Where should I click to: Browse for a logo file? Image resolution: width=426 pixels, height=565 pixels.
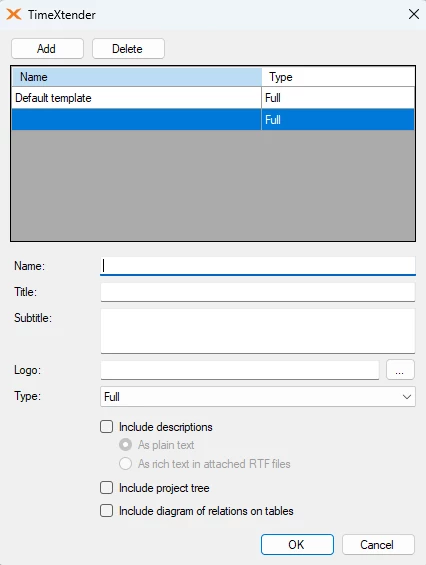coord(400,370)
